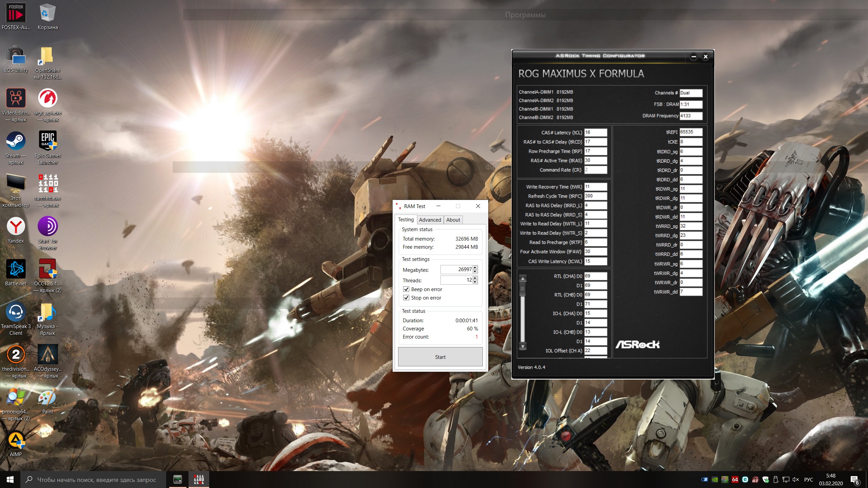Launch TeamSpeak 3 Client icon
The height and width of the screenshot is (488, 868).
click(x=16, y=312)
